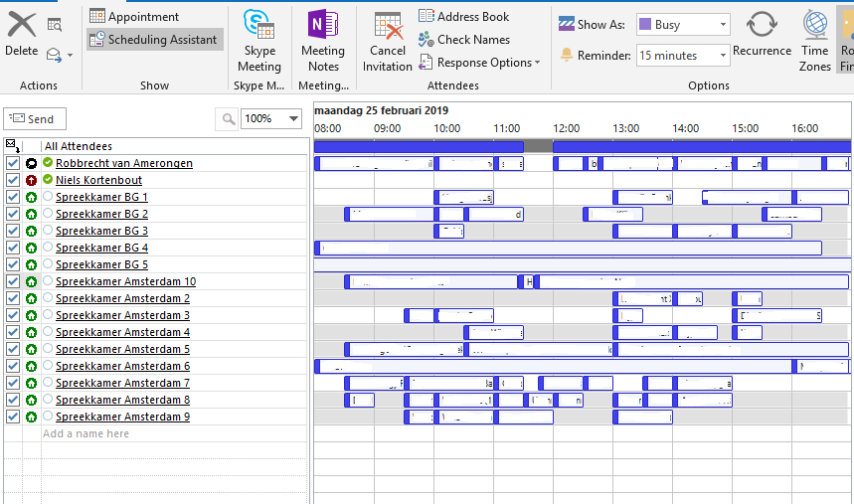This screenshot has width=854, height=504.
Task: Open the Reminder 15 minutes dropdown
Action: 723,56
